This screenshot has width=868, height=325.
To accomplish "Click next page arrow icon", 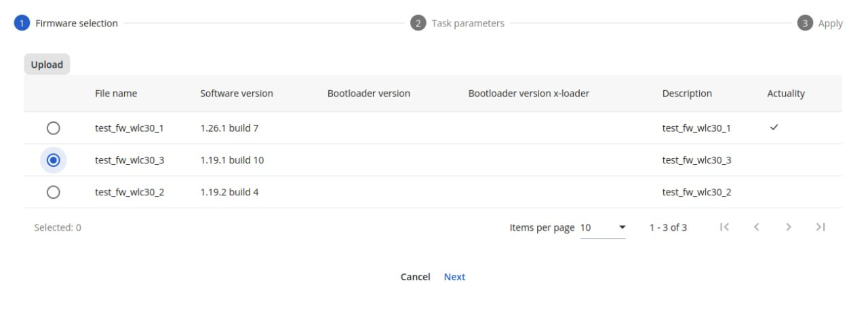I will (x=788, y=227).
